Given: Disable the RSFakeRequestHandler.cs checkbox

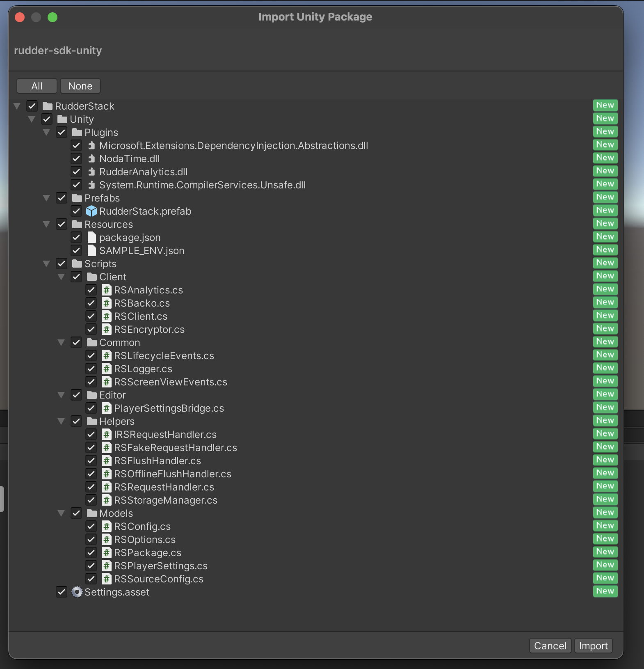Looking at the screenshot, I should pyautogui.click(x=91, y=448).
